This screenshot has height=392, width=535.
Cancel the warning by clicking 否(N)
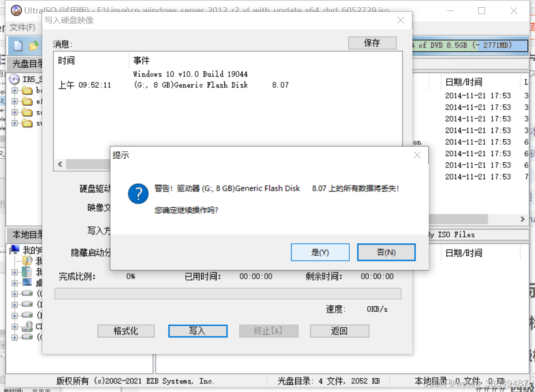coord(386,252)
